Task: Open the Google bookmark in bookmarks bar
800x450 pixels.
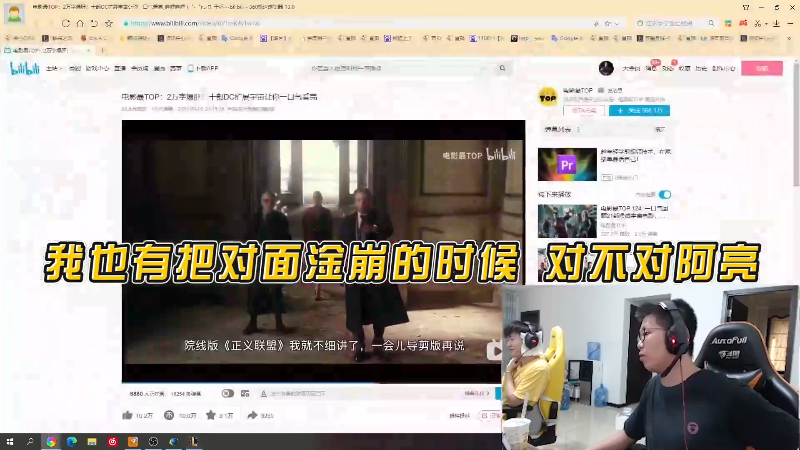Action: [237, 38]
